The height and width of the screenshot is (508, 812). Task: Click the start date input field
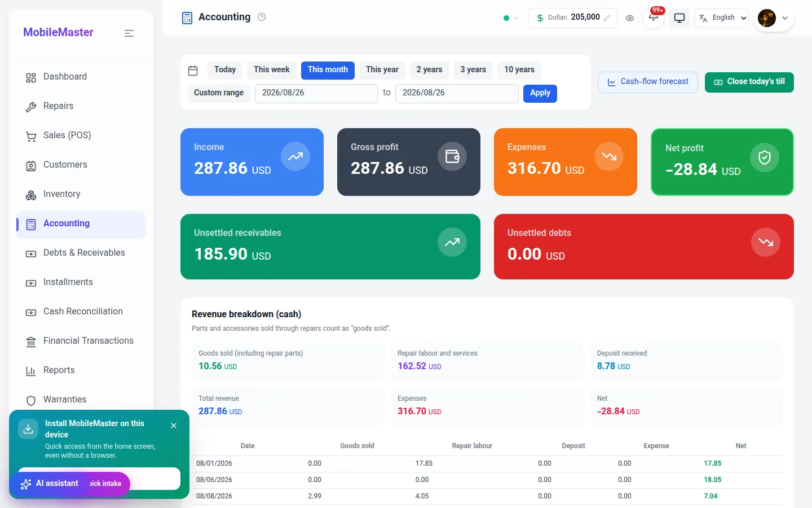[x=316, y=93]
